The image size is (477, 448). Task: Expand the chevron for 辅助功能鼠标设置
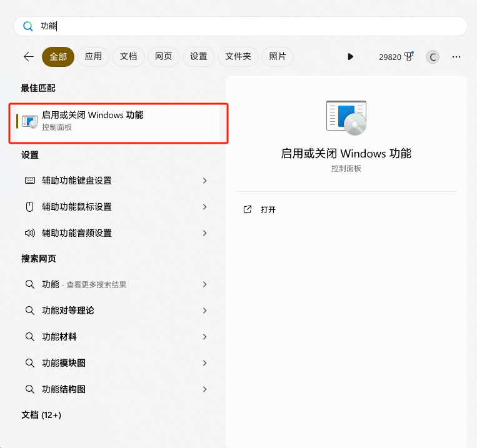click(204, 207)
